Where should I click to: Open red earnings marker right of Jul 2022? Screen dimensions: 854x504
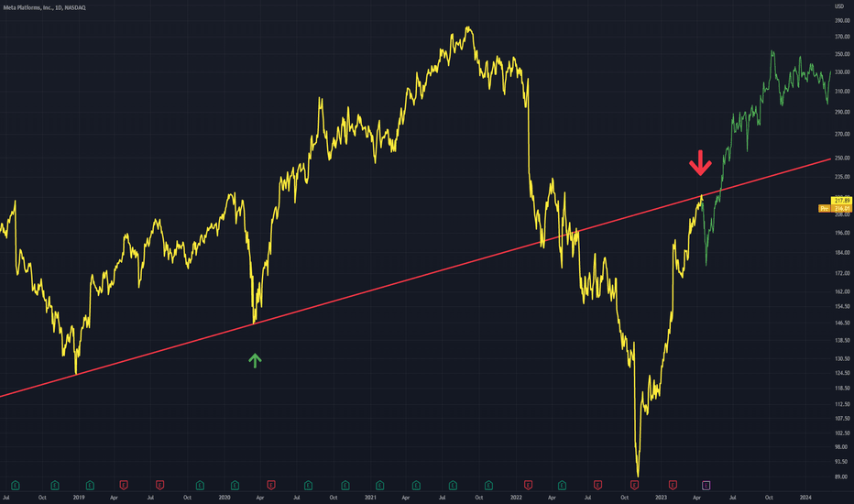(x=597, y=485)
